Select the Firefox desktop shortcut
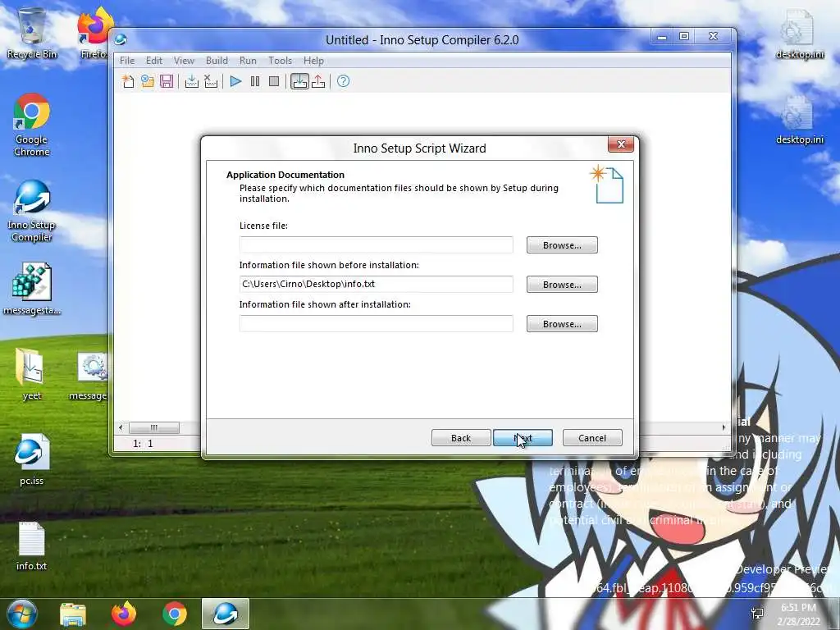 (94, 33)
